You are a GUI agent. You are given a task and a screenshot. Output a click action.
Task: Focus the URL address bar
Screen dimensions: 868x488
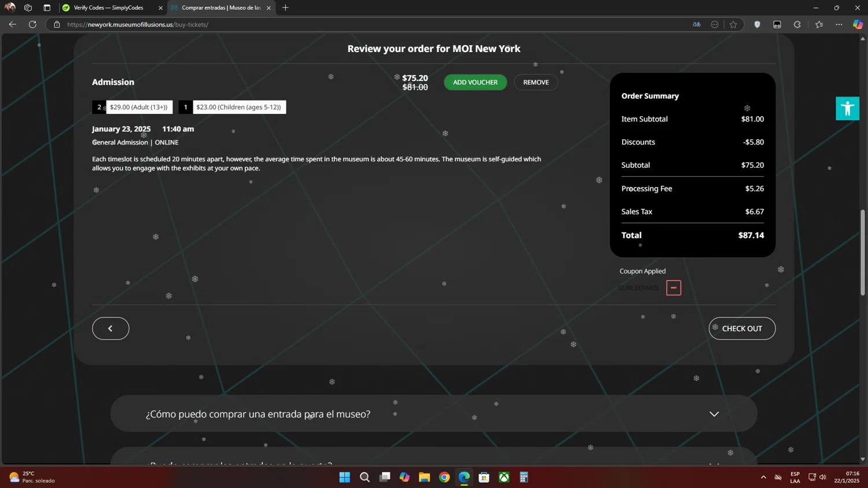click(370, 24)
